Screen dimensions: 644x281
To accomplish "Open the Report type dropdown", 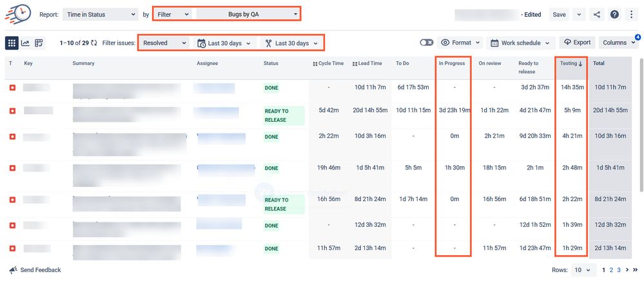I will point(101,14).
